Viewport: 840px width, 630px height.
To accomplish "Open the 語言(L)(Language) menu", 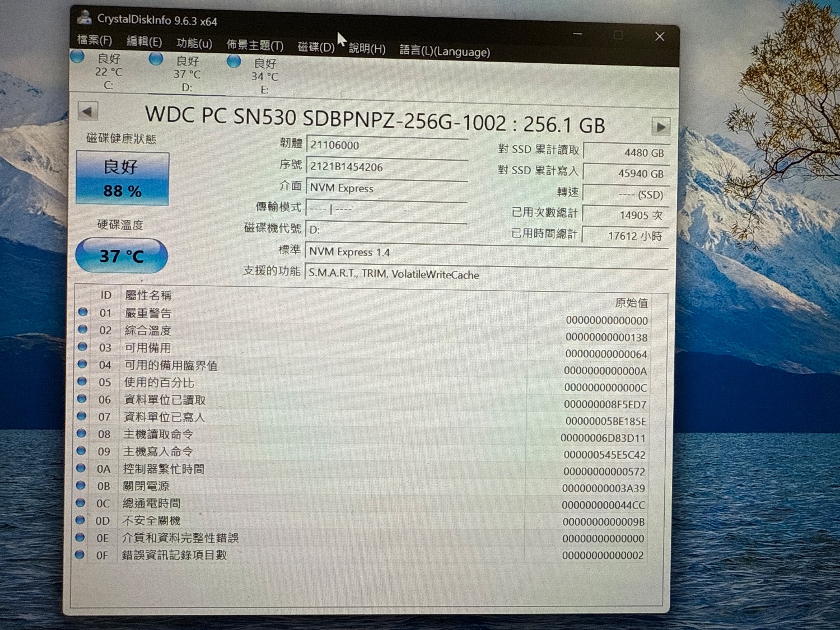I will pos(445,51).
